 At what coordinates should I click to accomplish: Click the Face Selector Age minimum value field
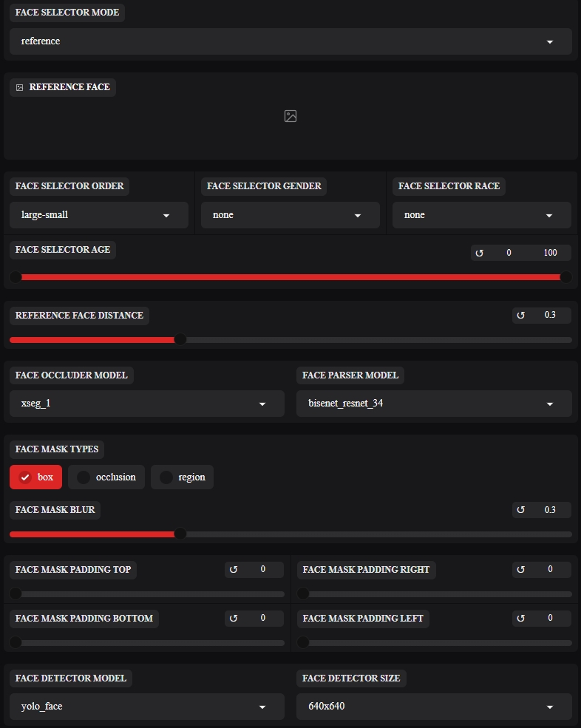coord(509,253)
